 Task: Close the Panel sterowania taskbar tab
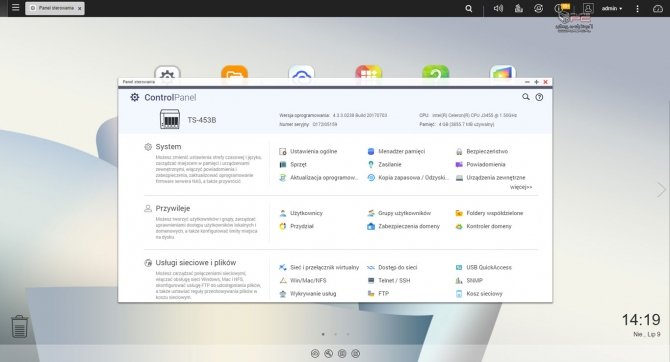click(x=79, y=9)
